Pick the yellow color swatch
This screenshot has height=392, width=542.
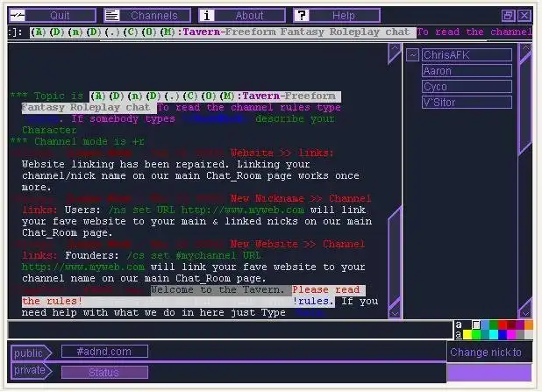click(467, 334)
